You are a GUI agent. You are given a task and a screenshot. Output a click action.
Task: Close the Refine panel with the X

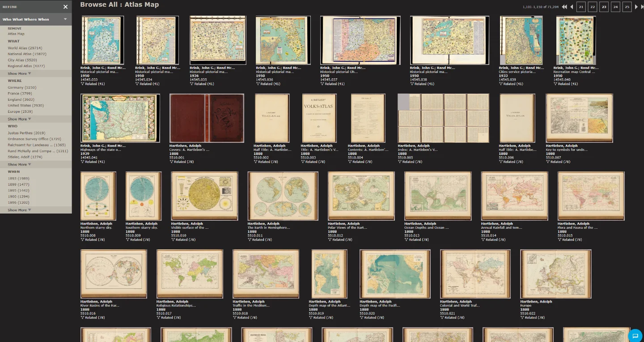point(65,7)
